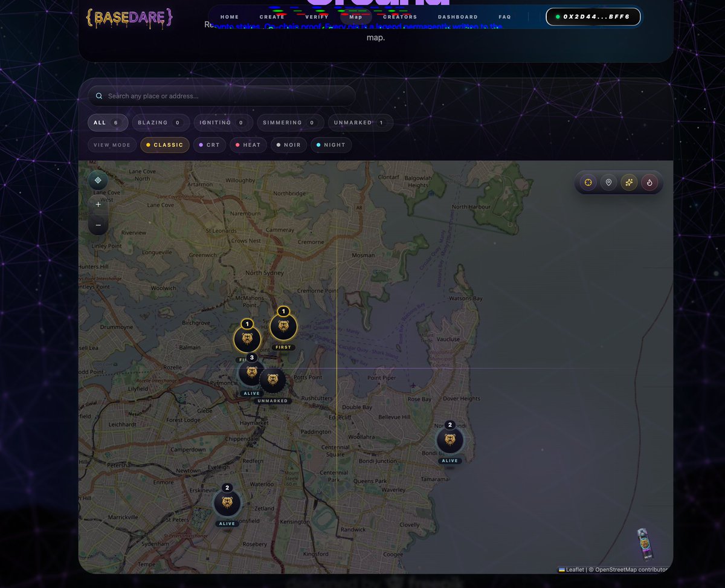Filter markers by IGNITING
The image size is (725, 588).
tap(223, 123)
